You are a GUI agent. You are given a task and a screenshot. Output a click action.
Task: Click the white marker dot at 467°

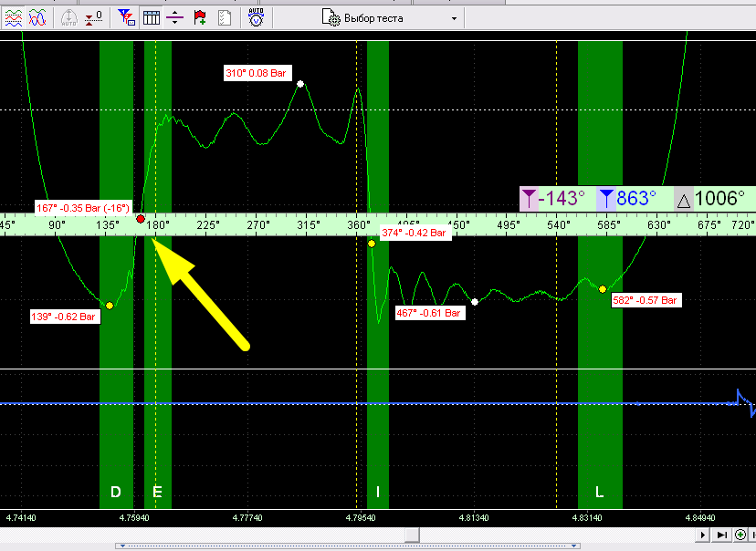[475, 302]
